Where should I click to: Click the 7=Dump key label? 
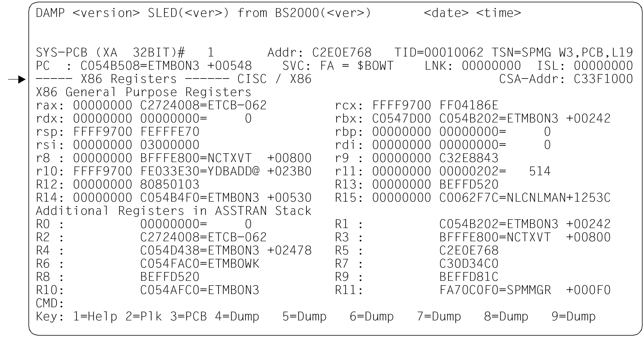point(439,316)
